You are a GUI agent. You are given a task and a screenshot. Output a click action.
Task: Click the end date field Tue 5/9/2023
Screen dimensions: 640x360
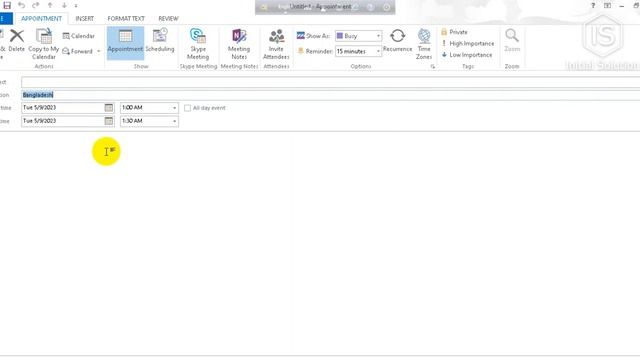coord(63,121)
